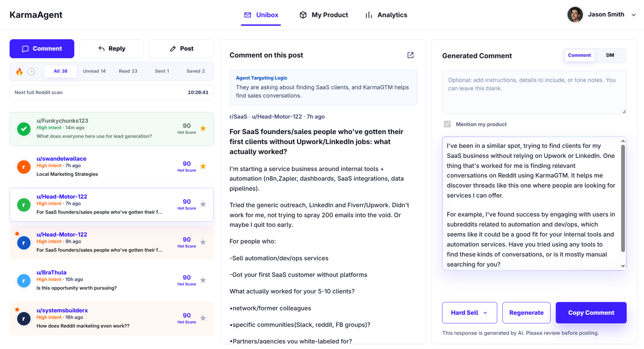This screenshot has width=644, height=349.
Task: Switch to the Post mode
Action: point(181,49)
